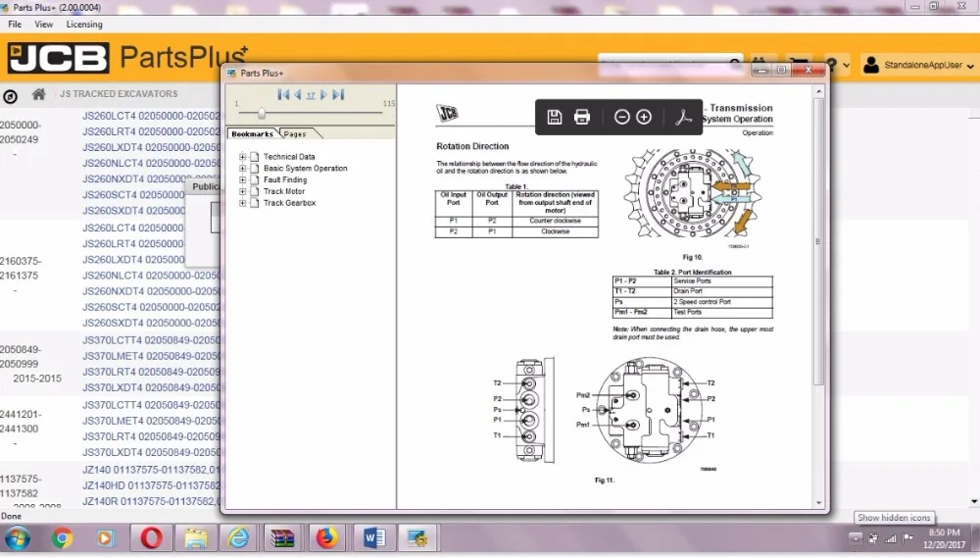This screenshot has height=558, width=980.
Task: Go to the previous page
Action: [x=298, y=94]
